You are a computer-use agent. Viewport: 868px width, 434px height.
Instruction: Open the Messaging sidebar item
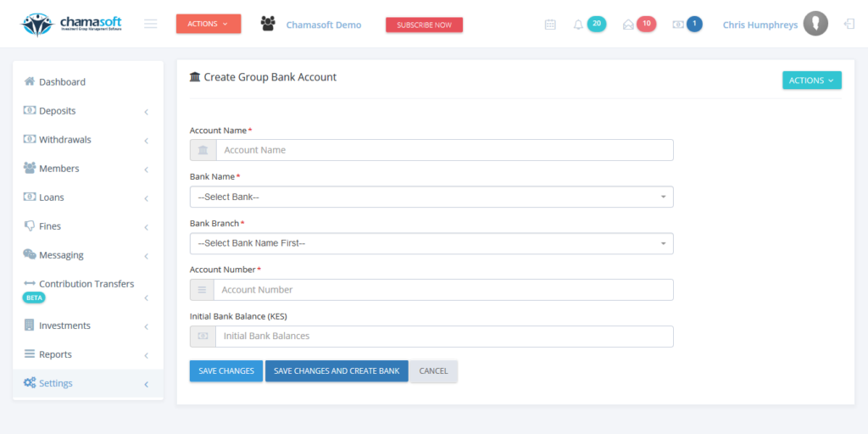pos(88,254)
